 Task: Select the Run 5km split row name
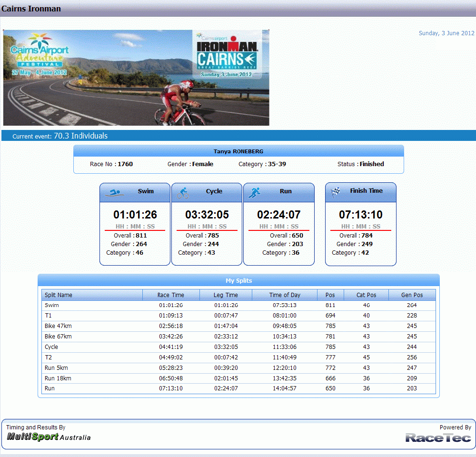click(56, 368)
